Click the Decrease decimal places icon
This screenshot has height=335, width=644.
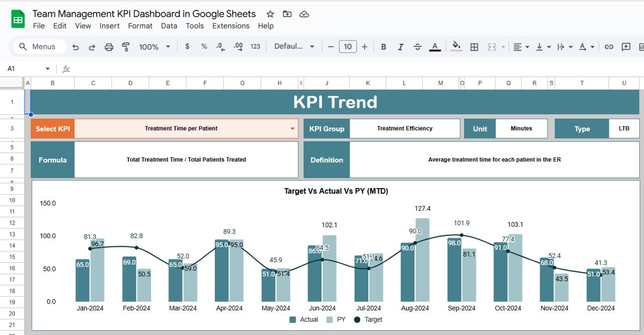[x=220, y=46]
